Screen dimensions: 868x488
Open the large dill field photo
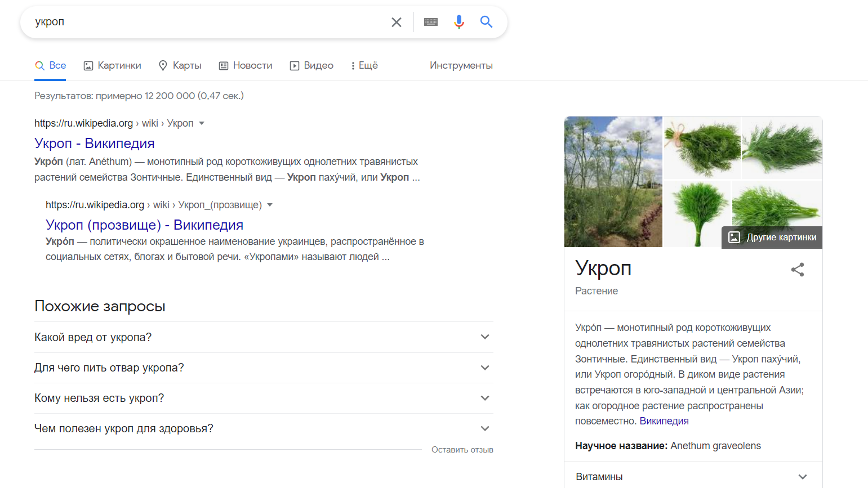(x=613, y=182)
